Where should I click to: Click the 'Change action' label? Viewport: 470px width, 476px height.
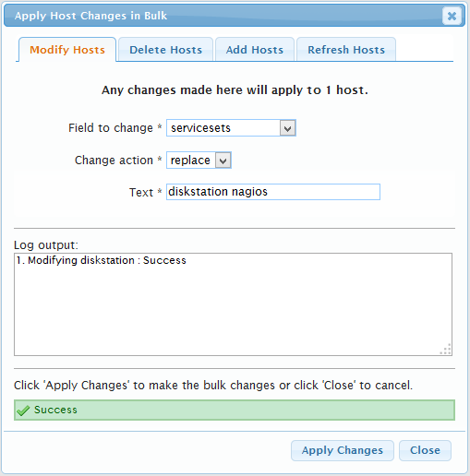(114, 161)
